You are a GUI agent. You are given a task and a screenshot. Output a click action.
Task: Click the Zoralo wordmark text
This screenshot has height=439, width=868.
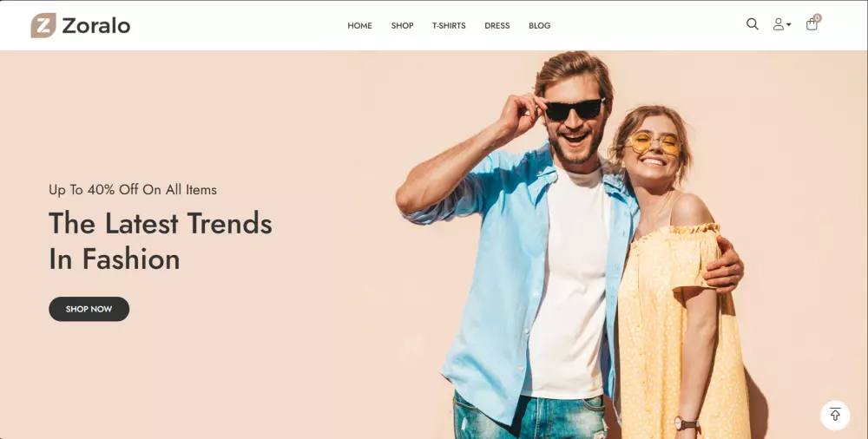96,26
